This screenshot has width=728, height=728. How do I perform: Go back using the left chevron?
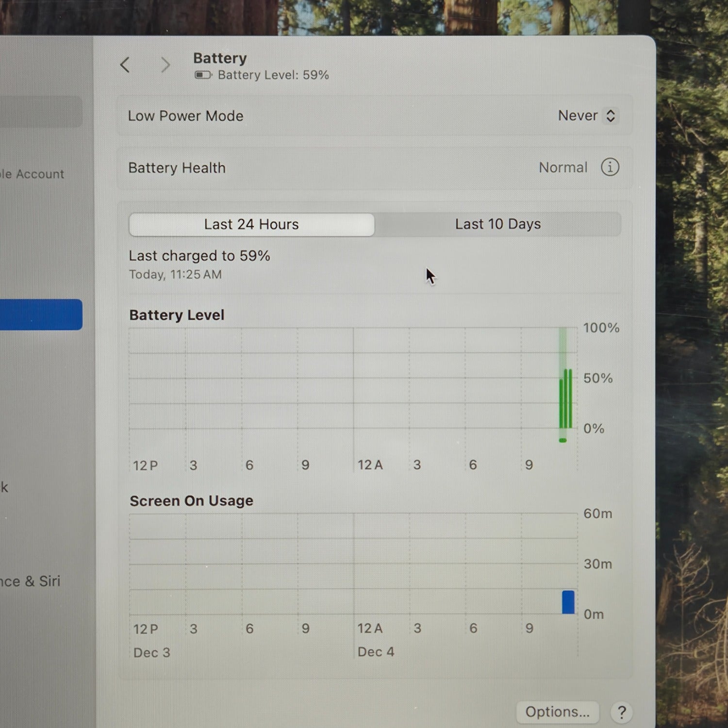pos(125,65)
